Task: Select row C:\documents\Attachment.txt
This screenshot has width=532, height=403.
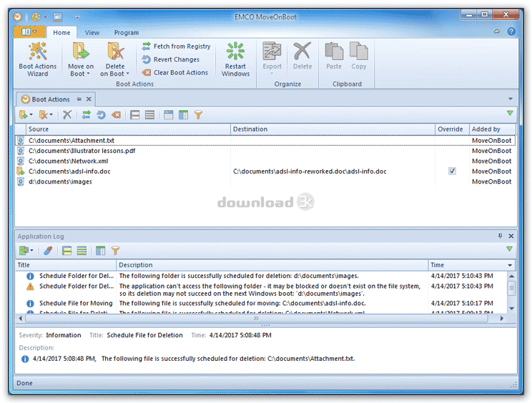Action: [x=266, y=140]
